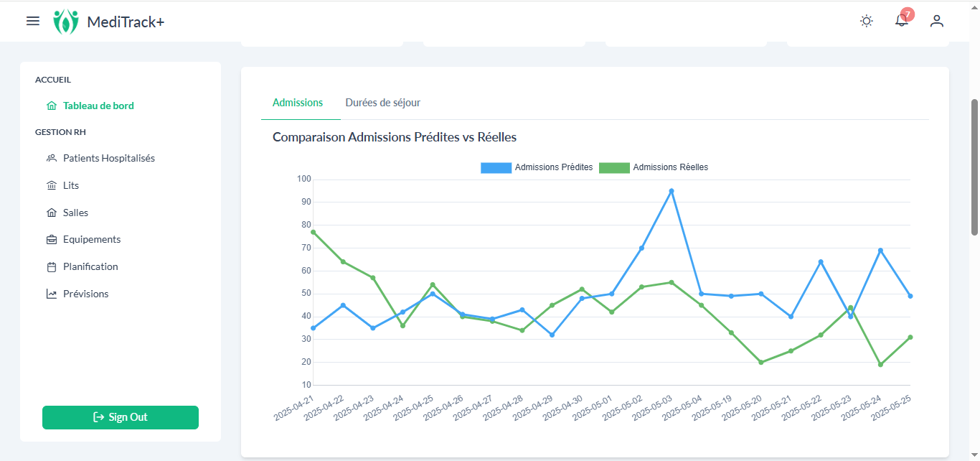Toggle Admissions Prédites blue legend swatch
The width and height of the screenshot is (980, 461).
pos(496,167)
